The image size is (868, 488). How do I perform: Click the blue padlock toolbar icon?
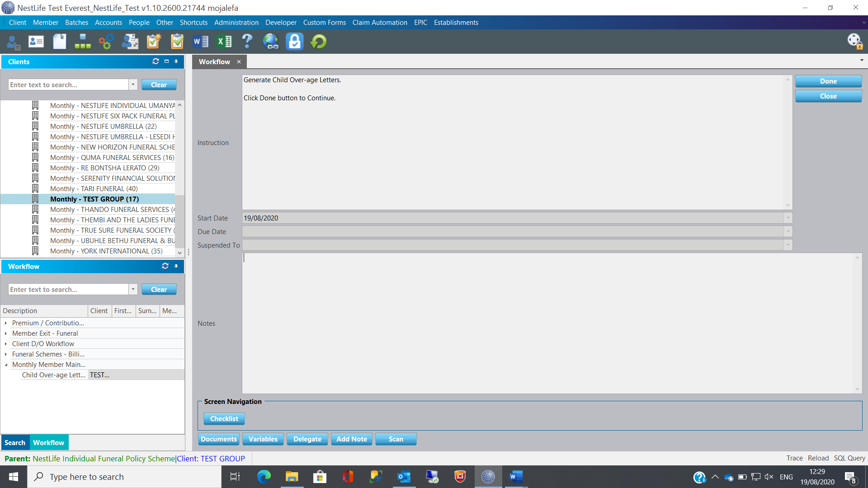tap(295, 42)
